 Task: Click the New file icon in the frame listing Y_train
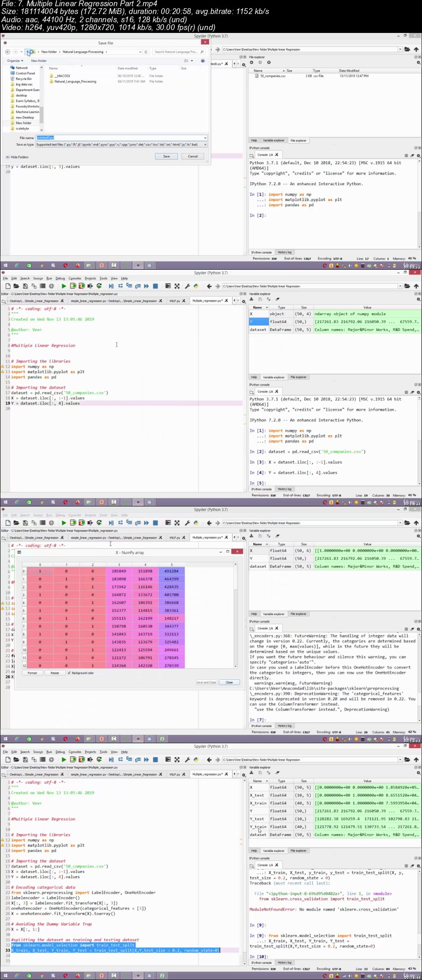point(7,759)
